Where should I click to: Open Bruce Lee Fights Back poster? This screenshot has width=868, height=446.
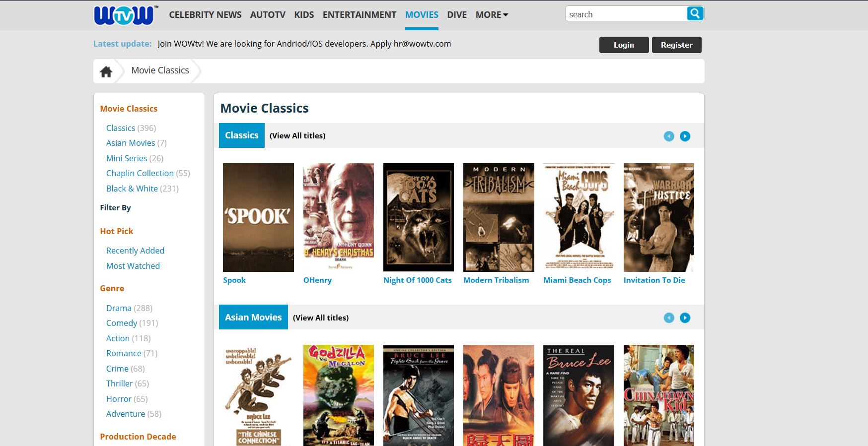click(419, 395)
